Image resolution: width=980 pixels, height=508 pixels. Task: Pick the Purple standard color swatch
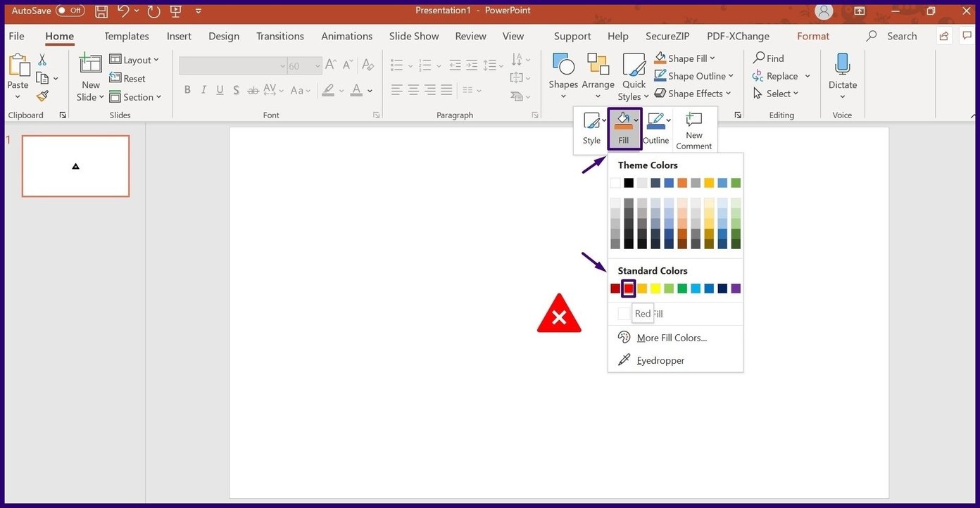(x=736, y=288)
